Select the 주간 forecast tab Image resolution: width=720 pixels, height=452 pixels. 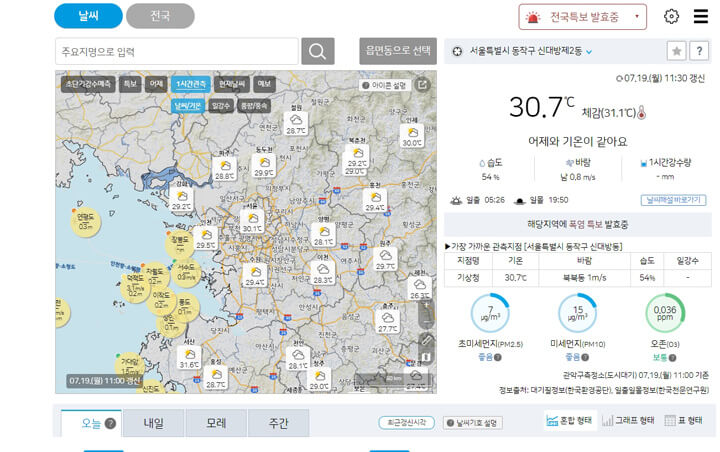point(279,423)
